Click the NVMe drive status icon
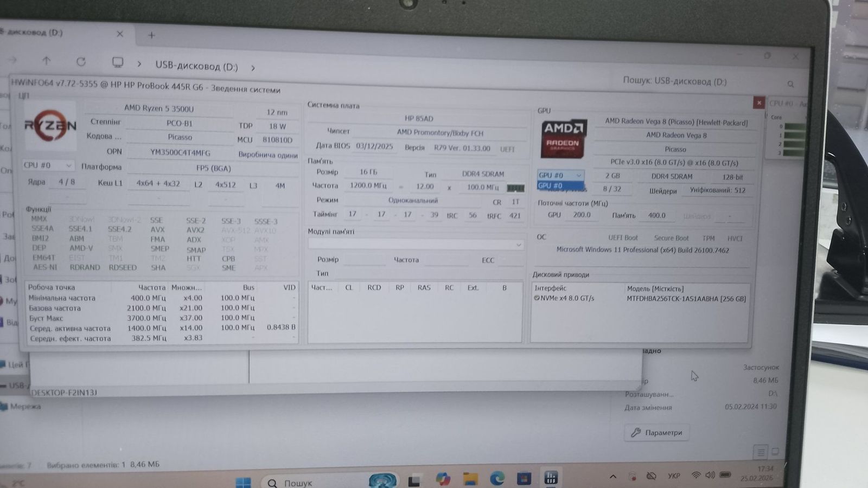 coord(537,298)
